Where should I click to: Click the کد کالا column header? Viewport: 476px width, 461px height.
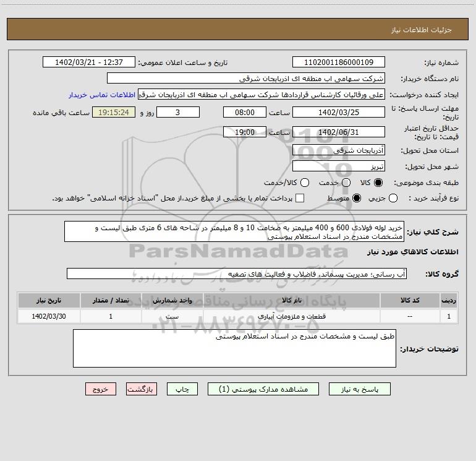tap(410, 300)
